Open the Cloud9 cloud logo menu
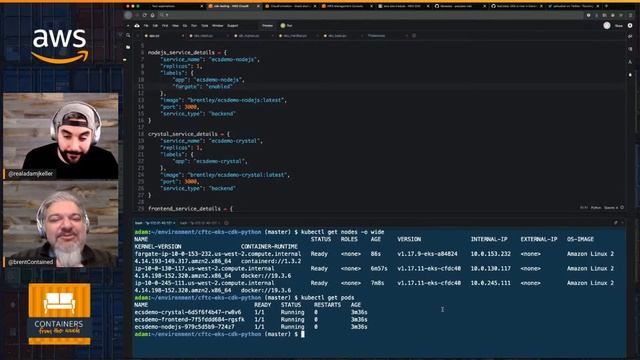Image resolution: width=640 pixels, height=360 pixels. tap(137, 25)
